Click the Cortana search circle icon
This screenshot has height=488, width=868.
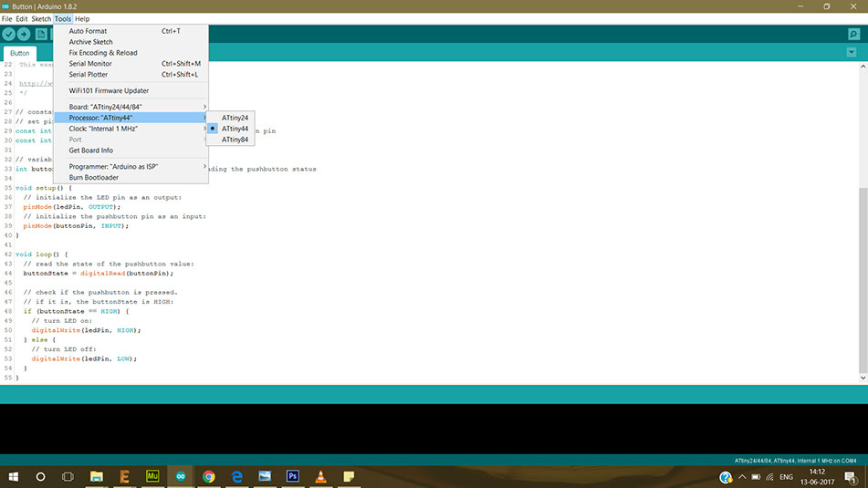tap(40, 476)
